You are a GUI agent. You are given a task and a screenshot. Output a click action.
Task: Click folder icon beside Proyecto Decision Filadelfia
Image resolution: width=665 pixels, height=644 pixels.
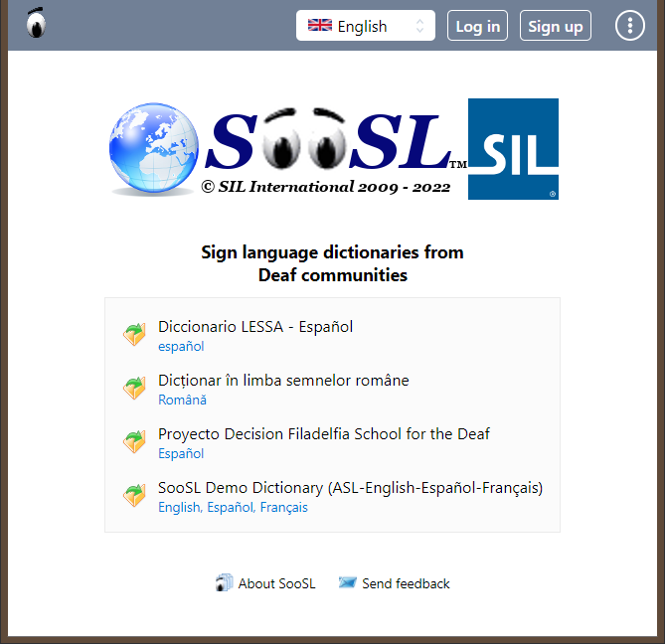[134, 442]
